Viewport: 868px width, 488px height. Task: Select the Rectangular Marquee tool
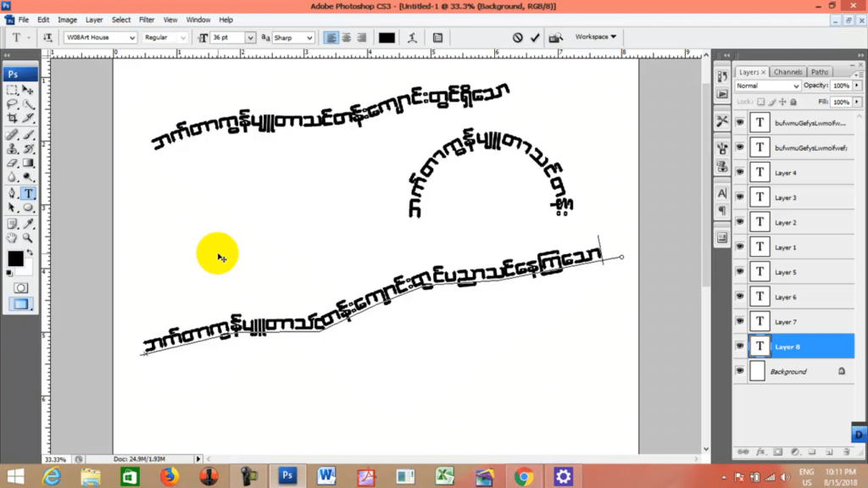(12, 90)
